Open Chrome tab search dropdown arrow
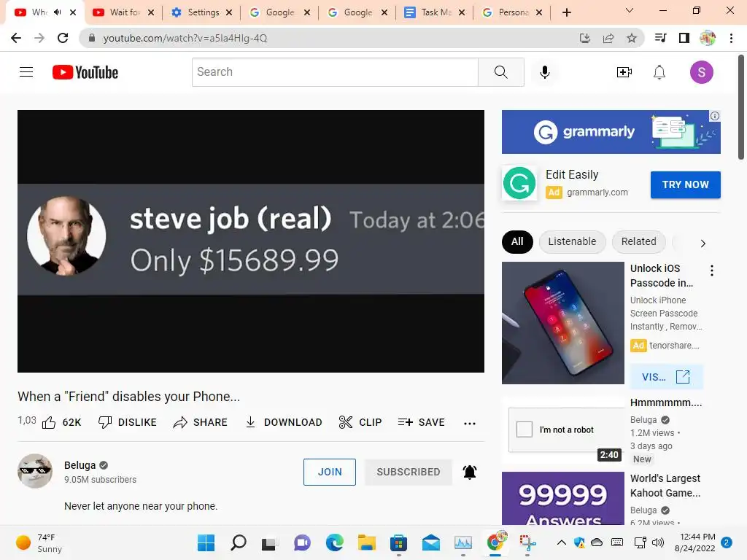This screenshot has width=747, height=560. 630,10
